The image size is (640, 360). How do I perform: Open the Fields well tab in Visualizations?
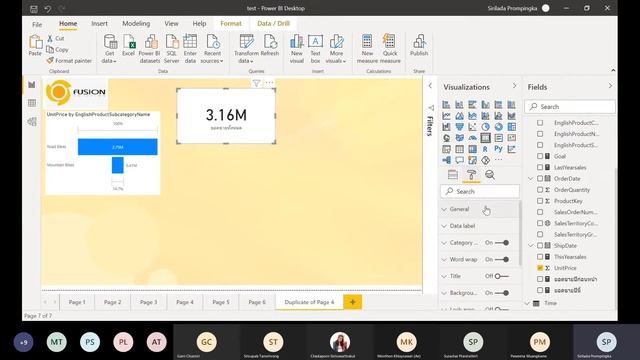[x=453, y=175]
